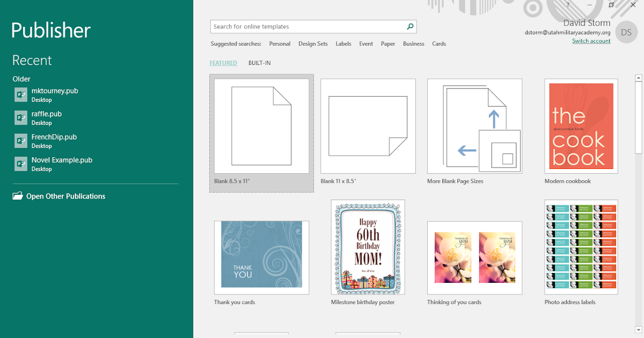The image size is (644, 338).
Task: Open Novel Example.pub via its file icon
Action: pyautogui.click(x=20, y=164)
